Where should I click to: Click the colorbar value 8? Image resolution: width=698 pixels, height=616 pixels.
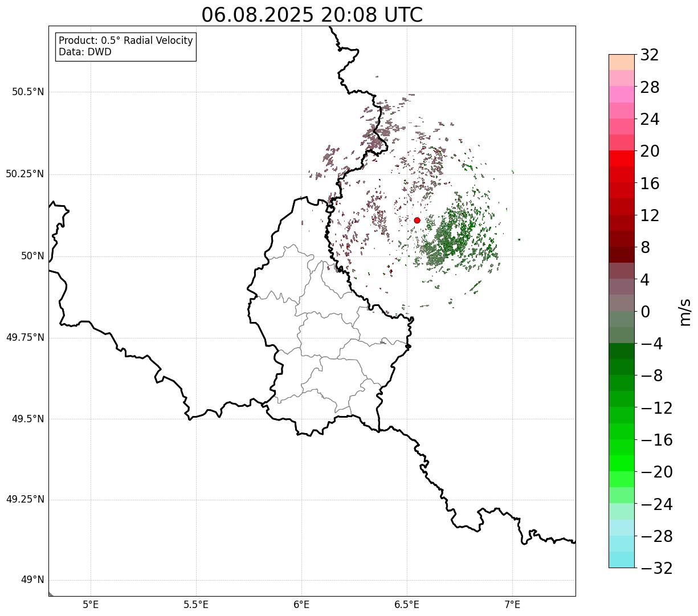coord(646,247)
